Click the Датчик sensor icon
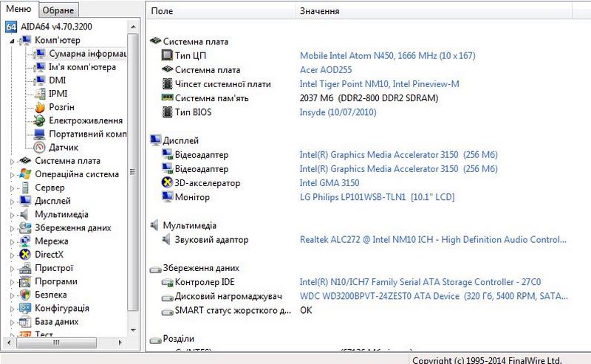The height and width of the screenshot is (364, 591). tap(40, 147)
